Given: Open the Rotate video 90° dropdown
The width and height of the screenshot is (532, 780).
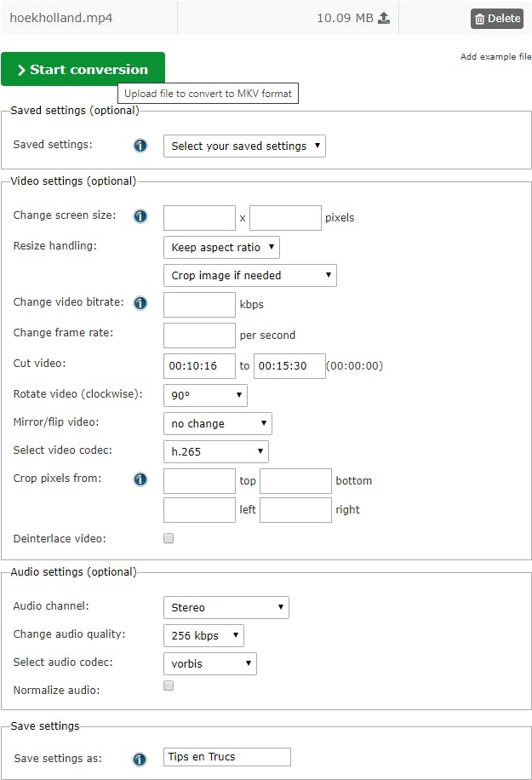Looking at the screenshot, I should [x=204, y=395].
